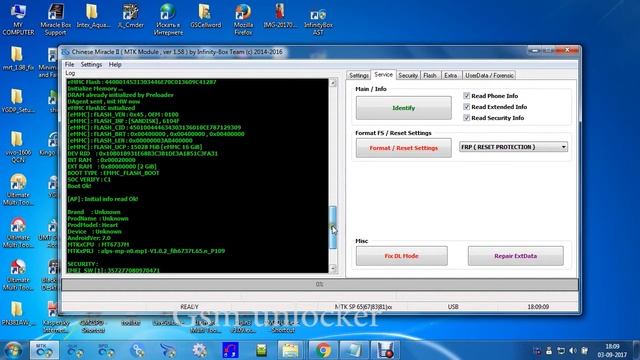Open the gear settings app in taskbar
Image resolution: width=640 pixels, height=360 pixels.
coord(199,350)
